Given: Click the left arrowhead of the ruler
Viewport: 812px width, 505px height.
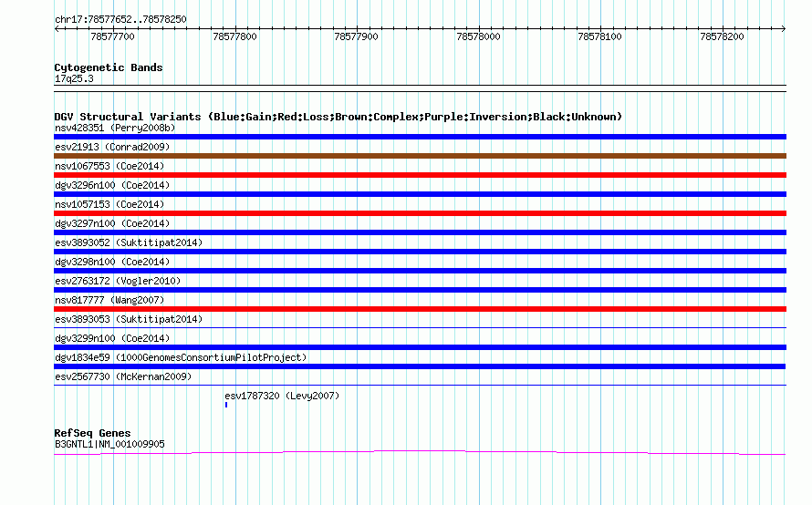Looking at the screenshot, I should pos(57,28).
